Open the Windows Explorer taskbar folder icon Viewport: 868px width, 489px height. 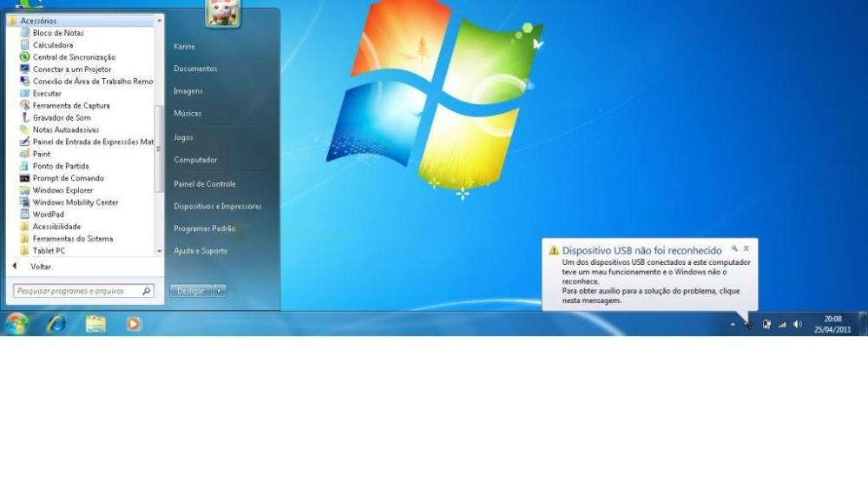95,324
